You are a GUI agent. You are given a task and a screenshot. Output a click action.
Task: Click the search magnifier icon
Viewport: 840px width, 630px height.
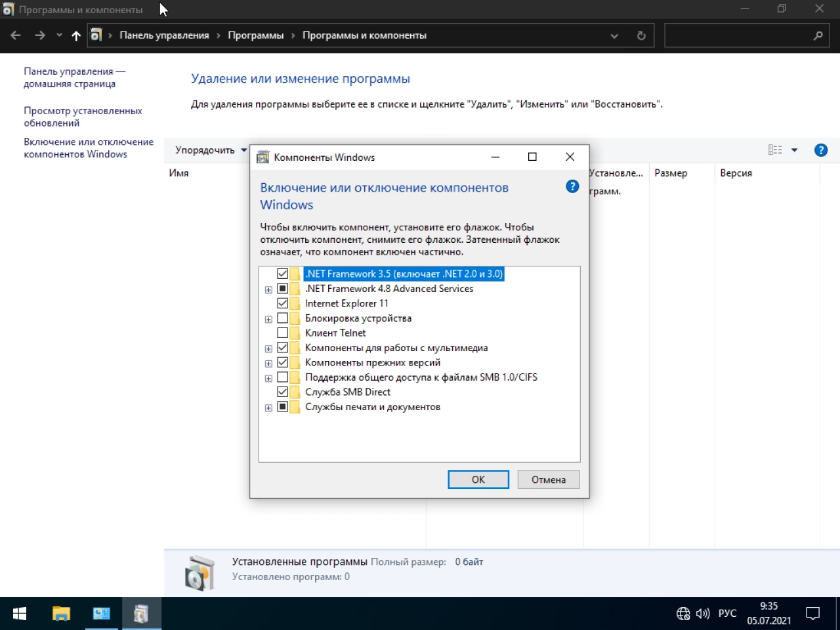[818, 36]
